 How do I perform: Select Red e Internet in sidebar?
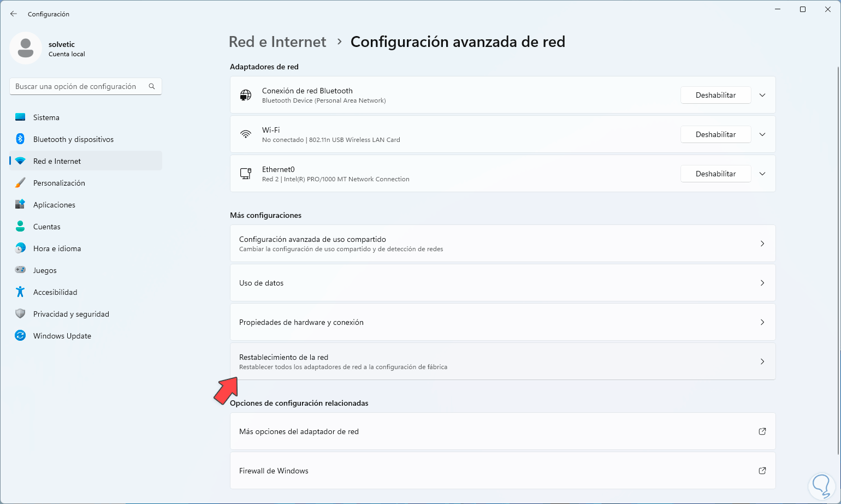86,161
